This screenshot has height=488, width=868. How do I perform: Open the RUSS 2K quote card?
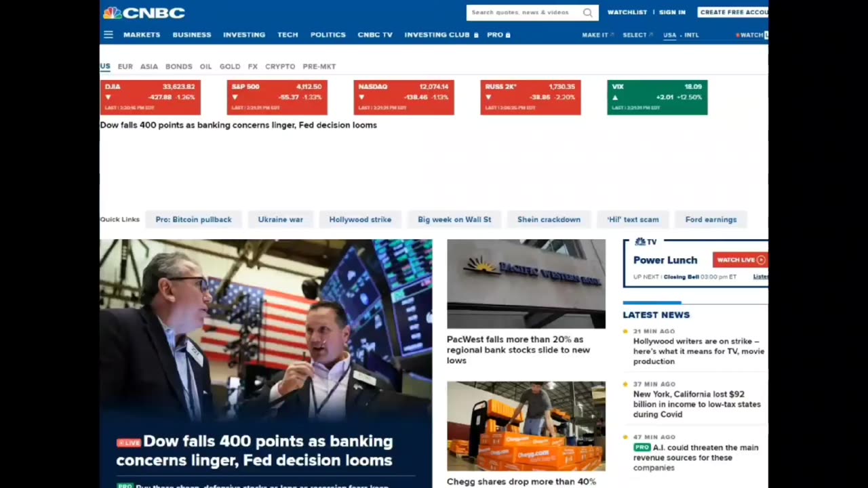pos(531,98)
